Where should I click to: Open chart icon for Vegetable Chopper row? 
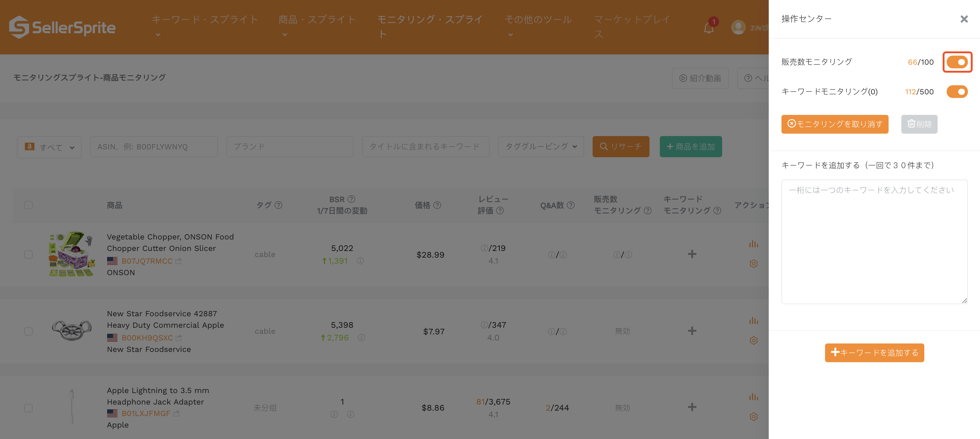coord(753,244)
